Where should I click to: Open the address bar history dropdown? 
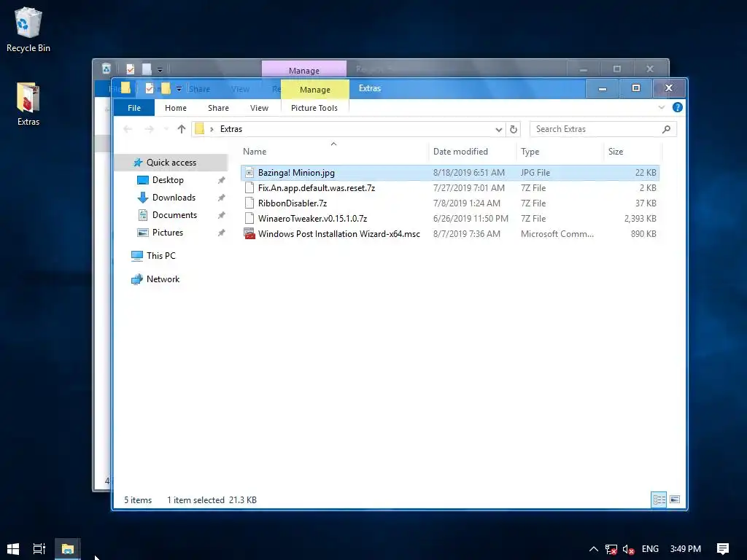coord(498,130)
